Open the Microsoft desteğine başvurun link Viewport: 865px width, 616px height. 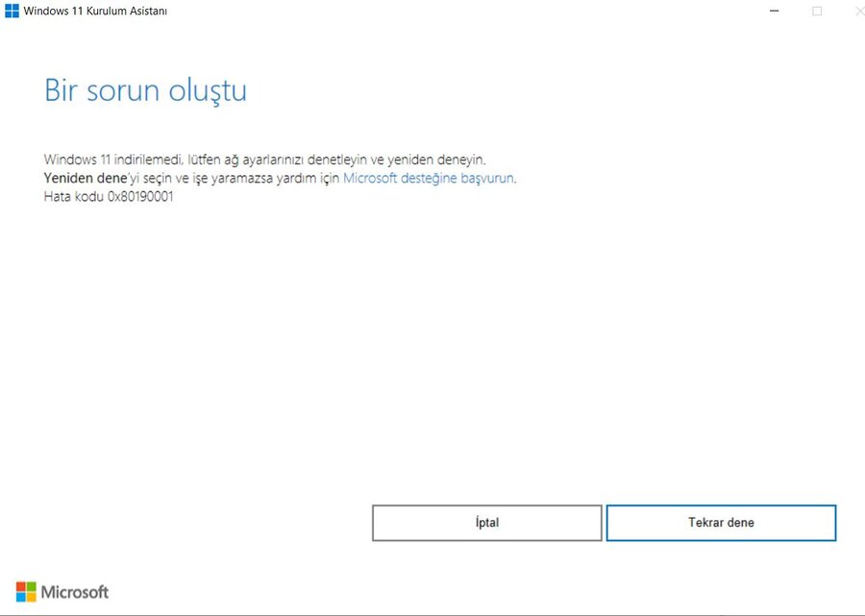[429, 178]
